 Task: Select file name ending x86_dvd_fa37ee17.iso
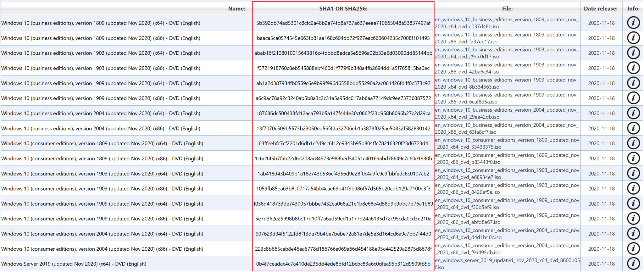coord(507,38)
